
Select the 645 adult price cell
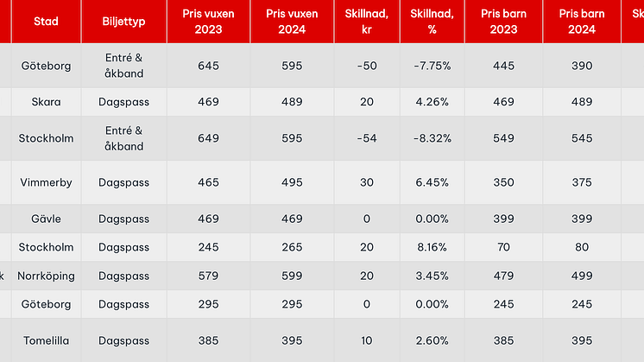click(208, 66)
